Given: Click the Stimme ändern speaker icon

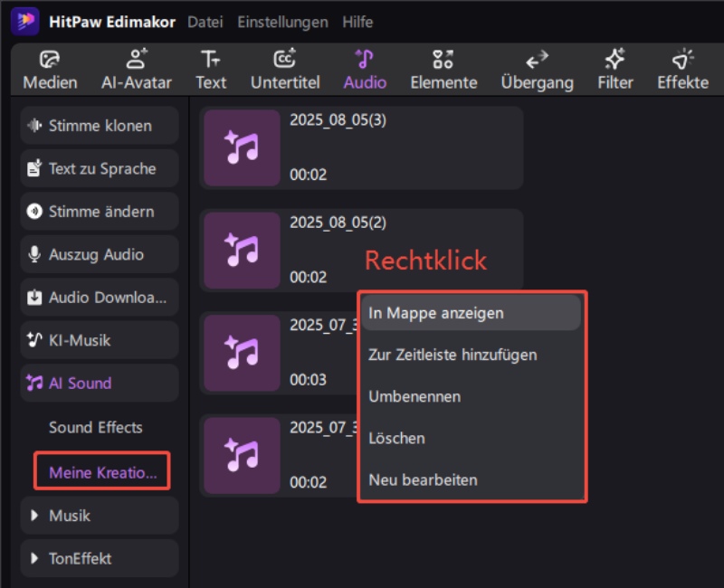Looking at the screenshot, I should click(34, 211).
